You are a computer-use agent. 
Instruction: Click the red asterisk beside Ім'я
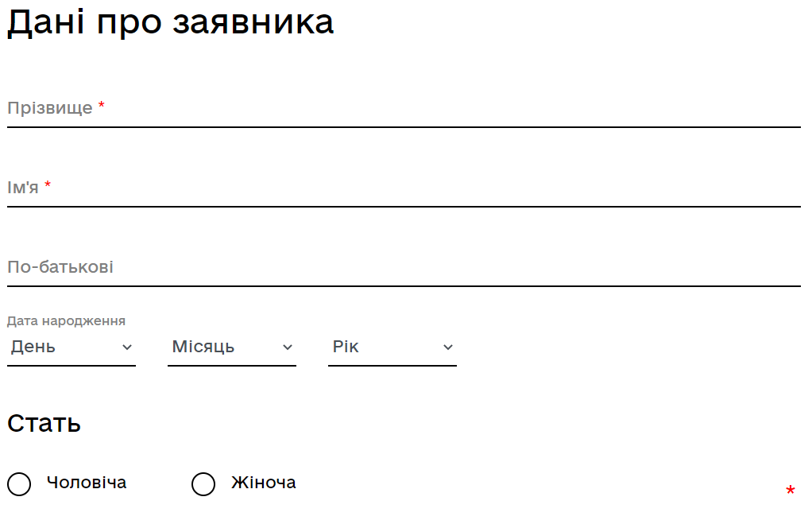click(48, 186)
